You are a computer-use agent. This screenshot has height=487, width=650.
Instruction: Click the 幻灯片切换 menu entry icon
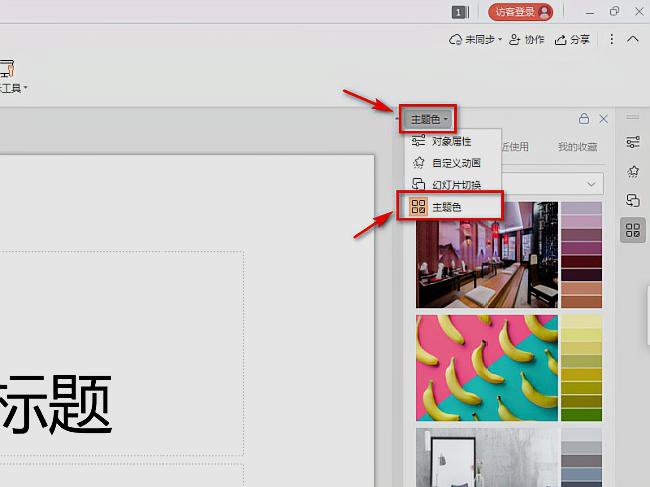(419, 184)
